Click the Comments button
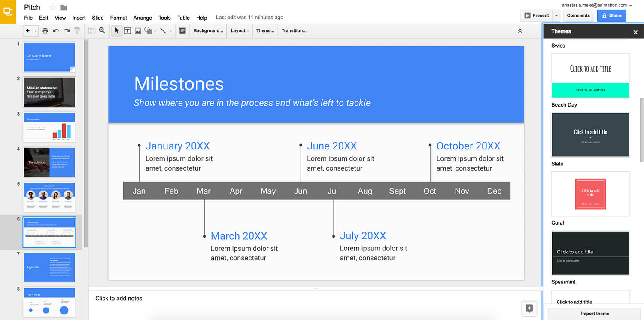Image resolution: width=644 pixels, height=320 pixels. (x=578, y=15)
